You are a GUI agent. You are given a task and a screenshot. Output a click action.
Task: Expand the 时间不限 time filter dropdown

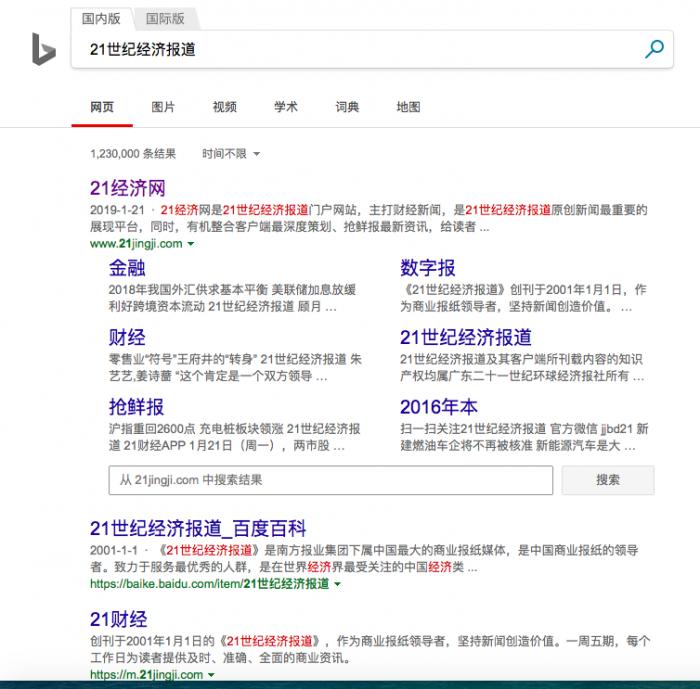point(231,154)
